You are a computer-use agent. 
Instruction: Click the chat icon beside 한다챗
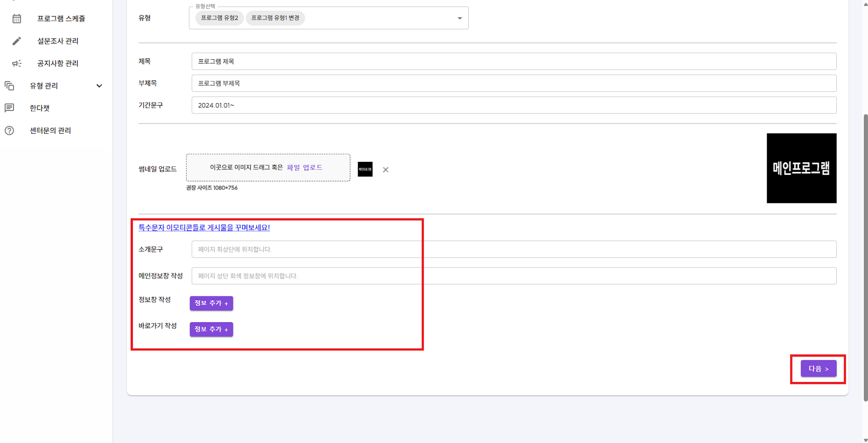pyautogui.click(x=9, y=108)
